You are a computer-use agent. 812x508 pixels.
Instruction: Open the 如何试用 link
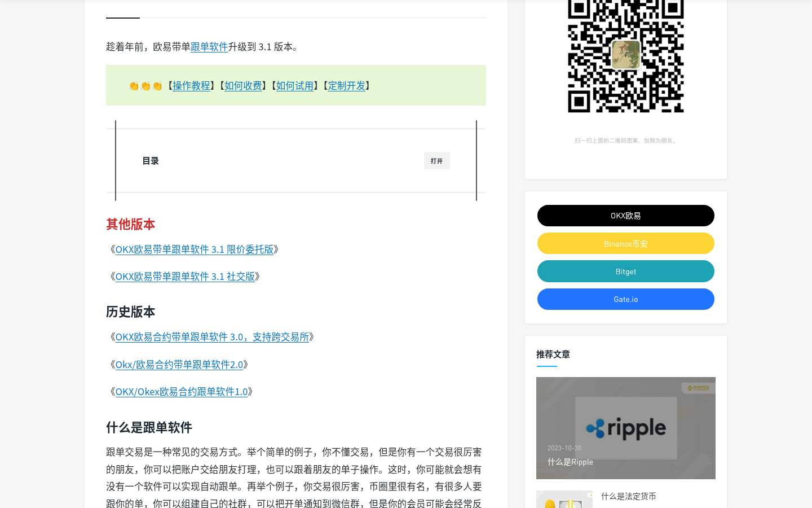point(295,86)
